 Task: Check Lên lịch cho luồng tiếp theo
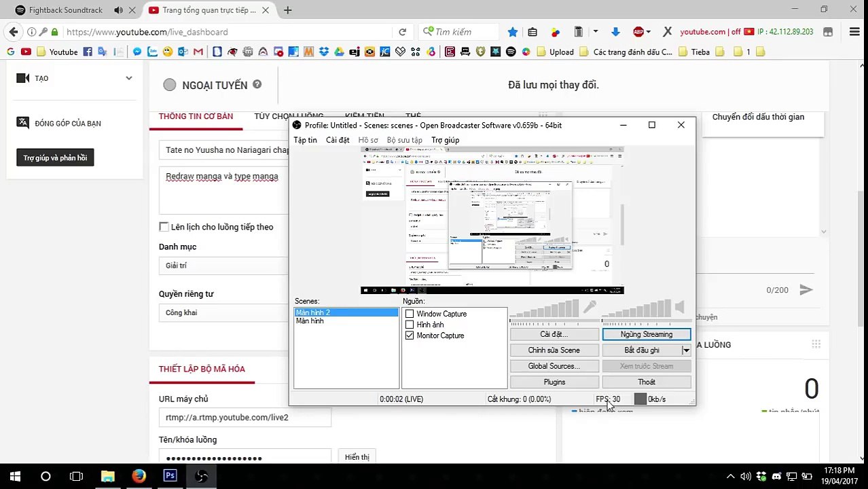pos(164,227)
